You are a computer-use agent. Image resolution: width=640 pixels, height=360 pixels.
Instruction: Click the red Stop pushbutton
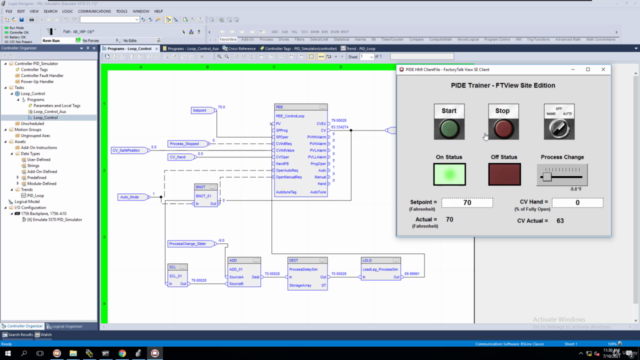point(504,129)
